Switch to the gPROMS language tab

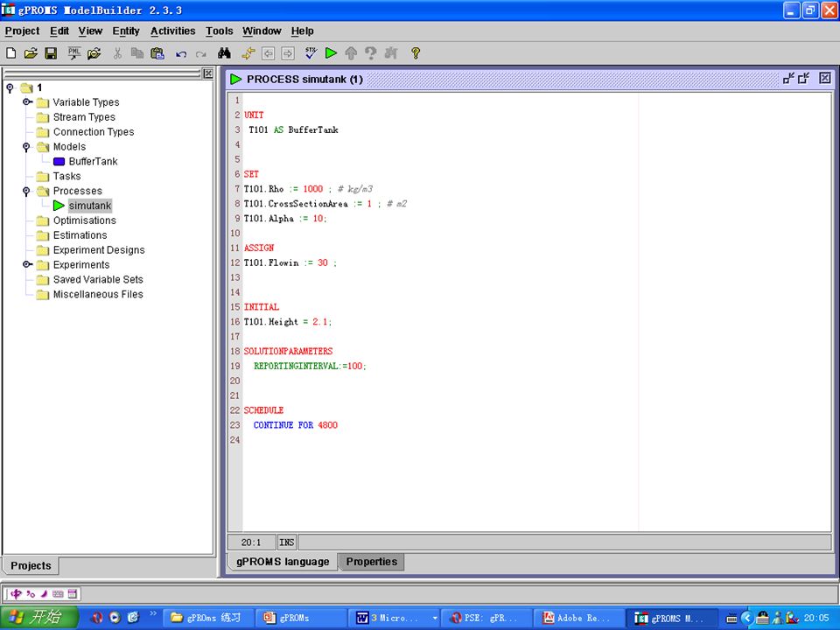[x=283, y=562]
